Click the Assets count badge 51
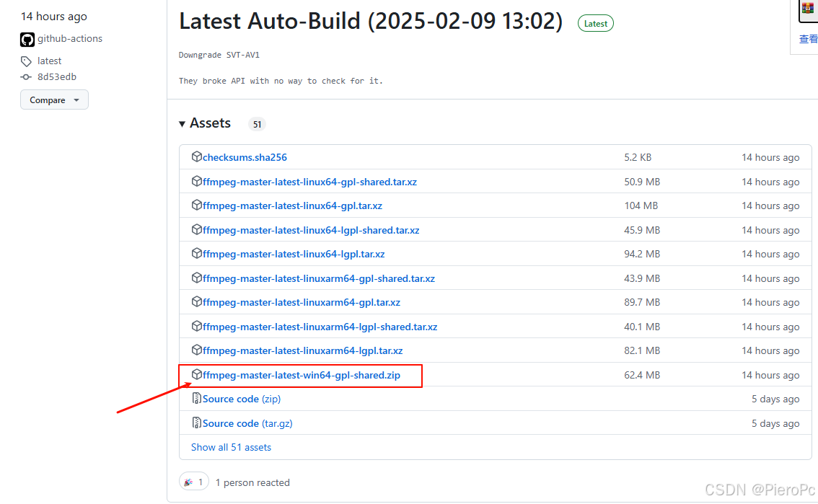The image size is (818, 504). [256, 124]
